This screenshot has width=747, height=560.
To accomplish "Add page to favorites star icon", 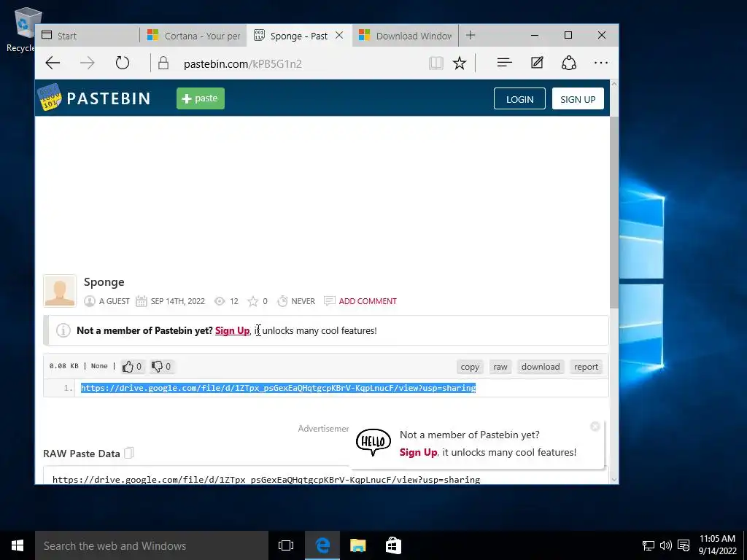I will click(460, 63).
